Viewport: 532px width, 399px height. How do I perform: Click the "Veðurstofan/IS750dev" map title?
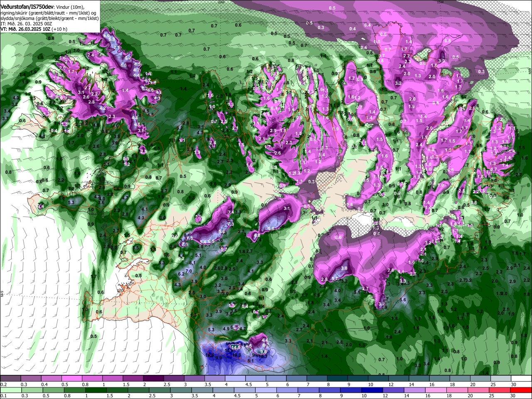click(x=27, y=7)
